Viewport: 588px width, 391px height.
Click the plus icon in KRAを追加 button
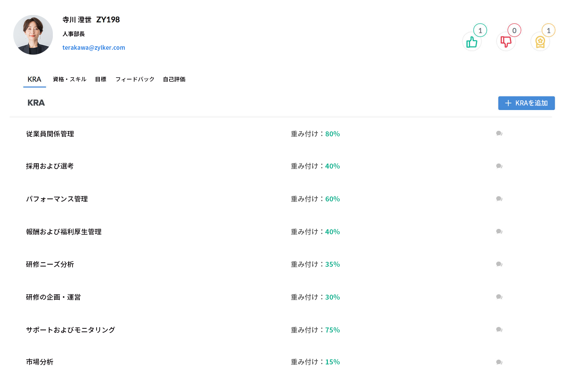coord(508,103)
